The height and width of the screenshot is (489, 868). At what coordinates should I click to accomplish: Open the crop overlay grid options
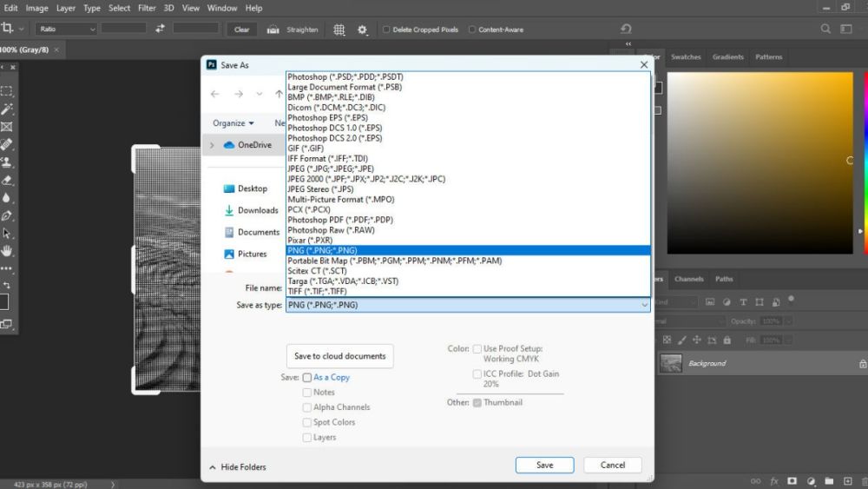pyautogui.click(x=339, y=30)
